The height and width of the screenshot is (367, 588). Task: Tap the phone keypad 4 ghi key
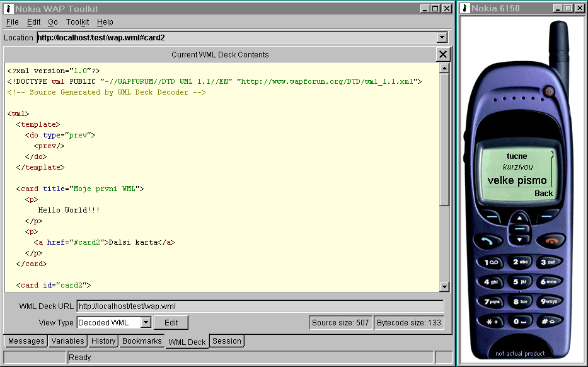pyautogui.click(x=491, y=282)
